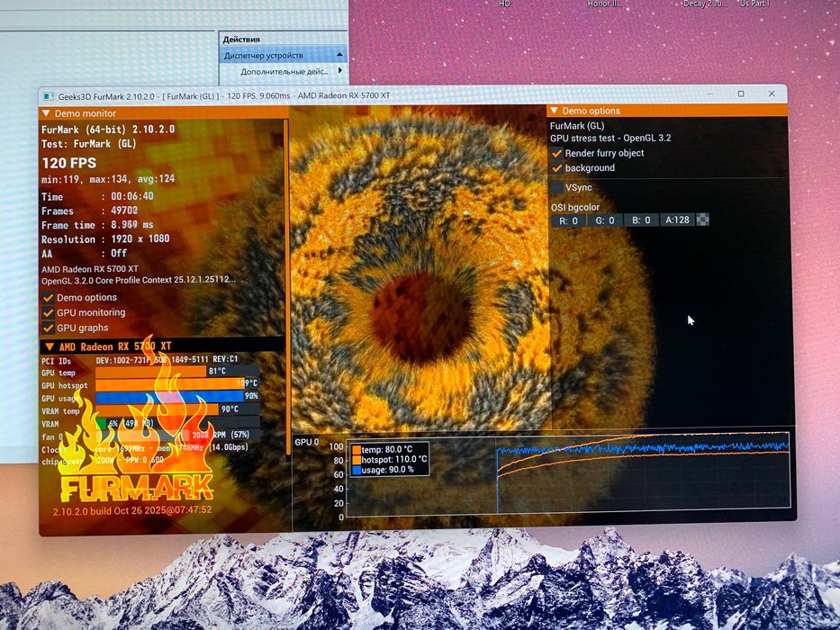Click the 120 FPS readout
This screenshot has width=840, height=630.
[x=69, y=164]
